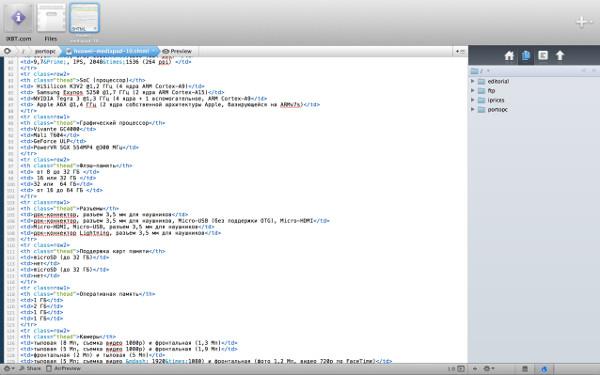Click the 'NVIDIA Tegra 3' code line
This screenshot has height=375, width=600.
click(x=143, y=98)
